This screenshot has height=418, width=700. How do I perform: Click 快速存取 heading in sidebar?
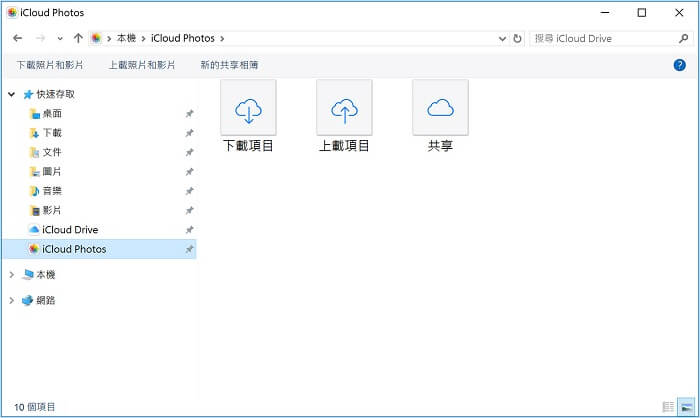click(55, 94)
